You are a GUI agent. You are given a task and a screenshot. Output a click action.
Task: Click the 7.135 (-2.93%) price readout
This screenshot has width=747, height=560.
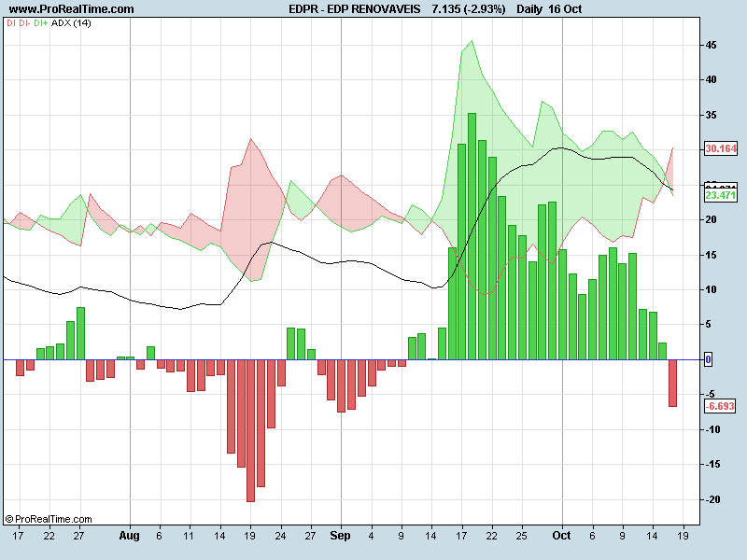point(469,9)
